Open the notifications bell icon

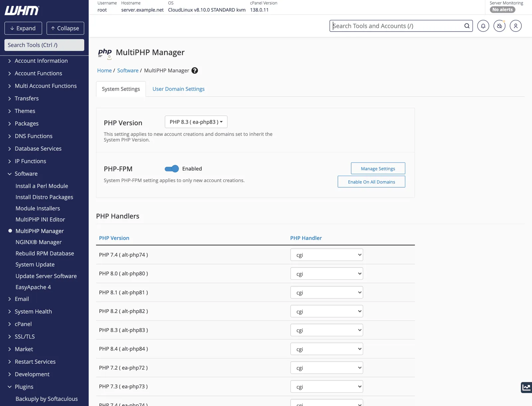tap(483, 26)
